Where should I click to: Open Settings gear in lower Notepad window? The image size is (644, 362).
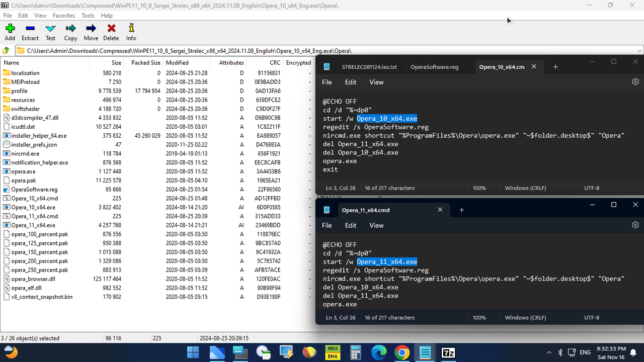pos(635,225)
